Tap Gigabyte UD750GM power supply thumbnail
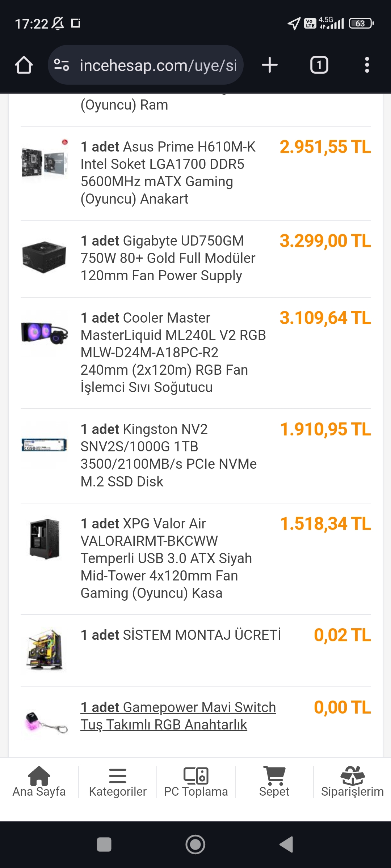Screen dimensions: 391x868 (x=45, y=257)
